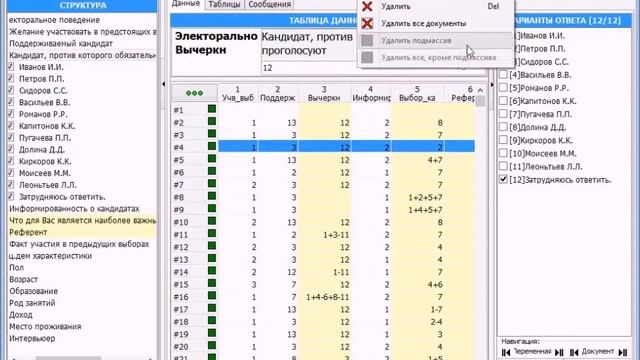The image size is (640, 360).
Task: Select Референт in the structure list
Action: point(28,232)
